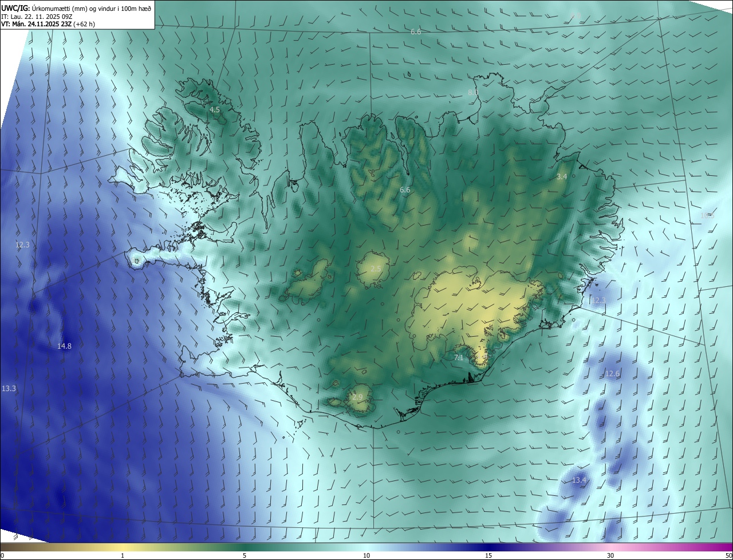The image size is (733, 560).
Task: Click the 13.4 value label in the southeast
Action: (x=579, y=480)
